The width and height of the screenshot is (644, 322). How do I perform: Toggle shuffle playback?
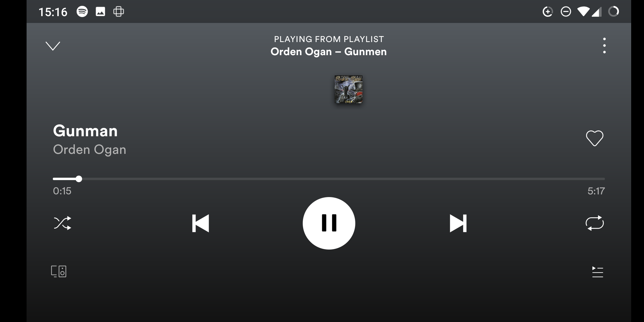62,223
